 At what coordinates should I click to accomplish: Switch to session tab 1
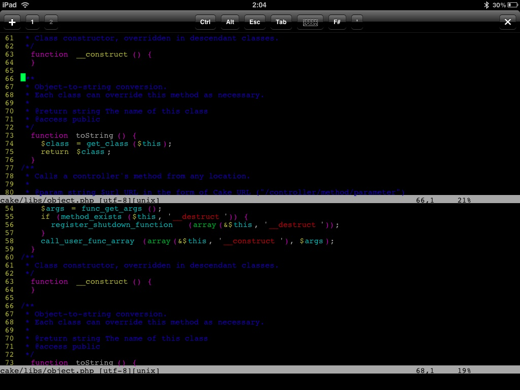coord(32,22)
